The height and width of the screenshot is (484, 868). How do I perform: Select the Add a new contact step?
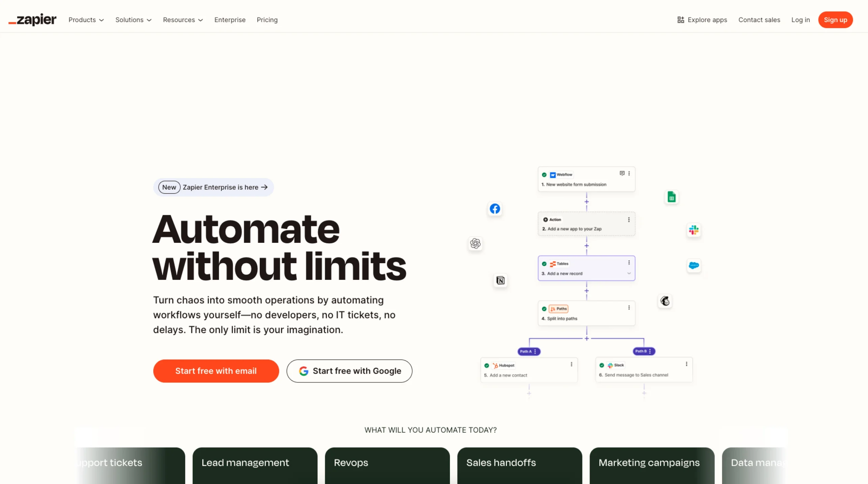(529, 370)
